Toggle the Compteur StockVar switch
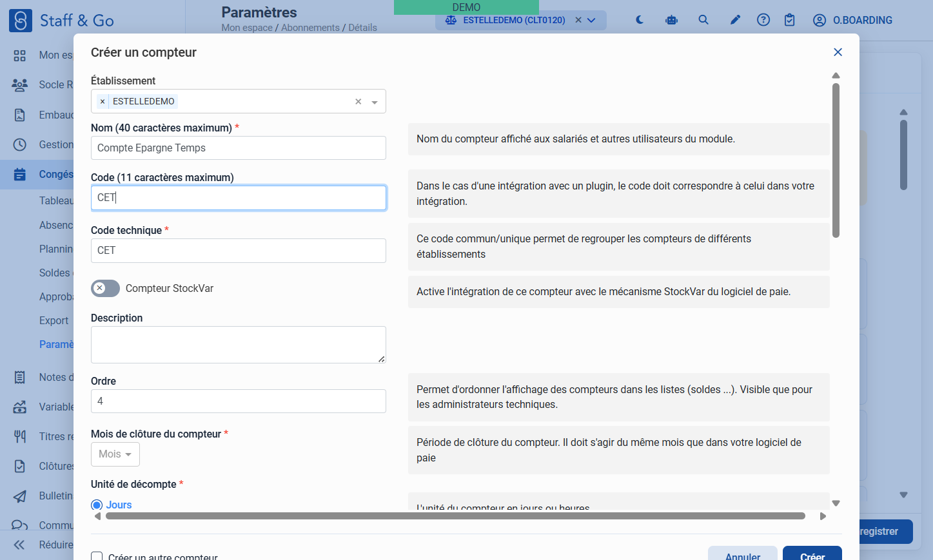933x560 pixels. [105, 288]
